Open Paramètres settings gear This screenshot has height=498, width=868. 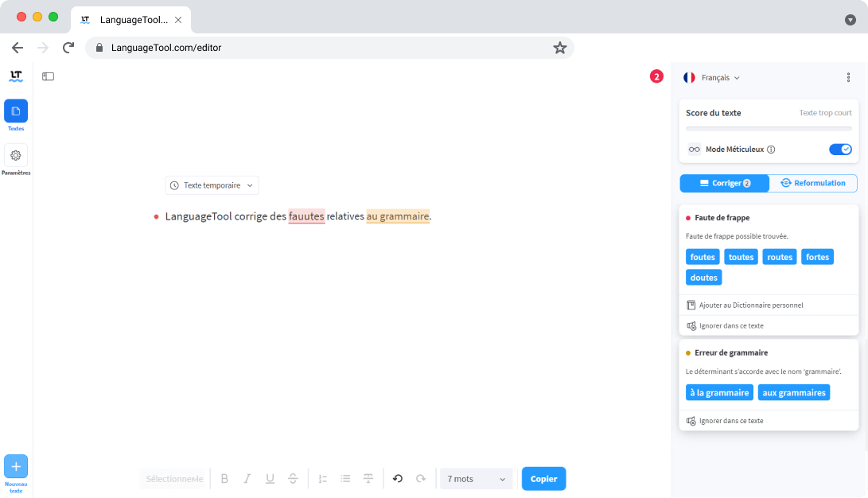[16, 155]
